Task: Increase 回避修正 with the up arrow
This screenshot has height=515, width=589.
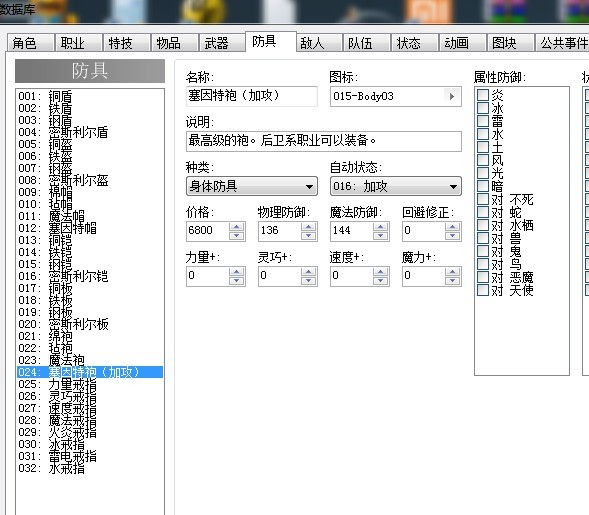Action: [x=453, y=227]
